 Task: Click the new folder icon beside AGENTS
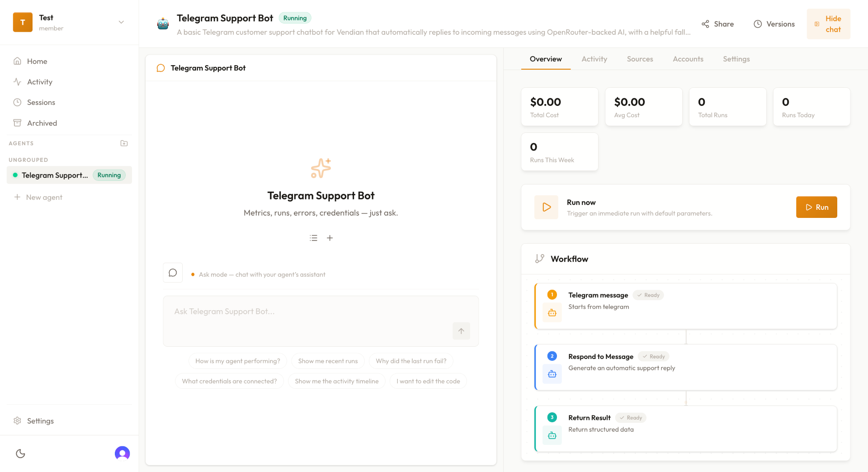(x=124, y=143)
